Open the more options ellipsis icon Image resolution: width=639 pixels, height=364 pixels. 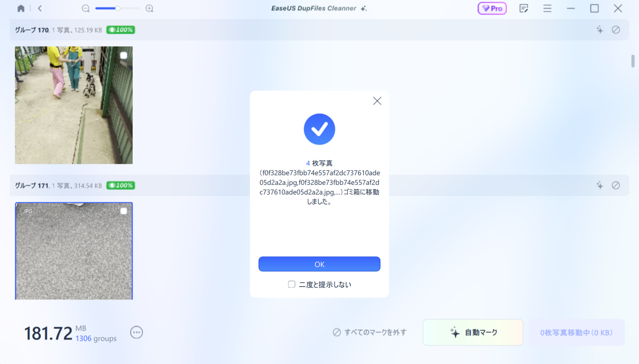click(137, 332)
